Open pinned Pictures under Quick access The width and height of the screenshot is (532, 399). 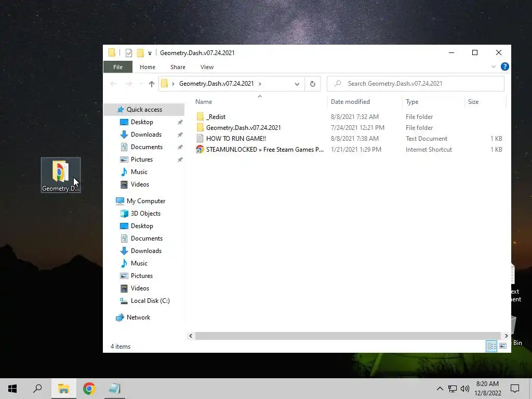click(x=142, y=159)
